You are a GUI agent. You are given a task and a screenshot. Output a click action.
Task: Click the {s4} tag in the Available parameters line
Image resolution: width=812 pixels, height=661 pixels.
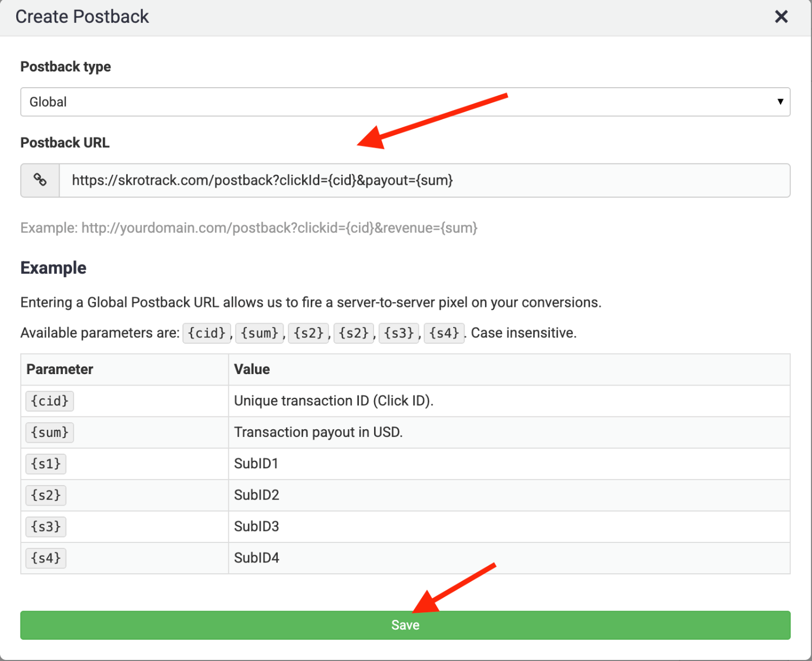pyautogui.click(x=444, y=333)
